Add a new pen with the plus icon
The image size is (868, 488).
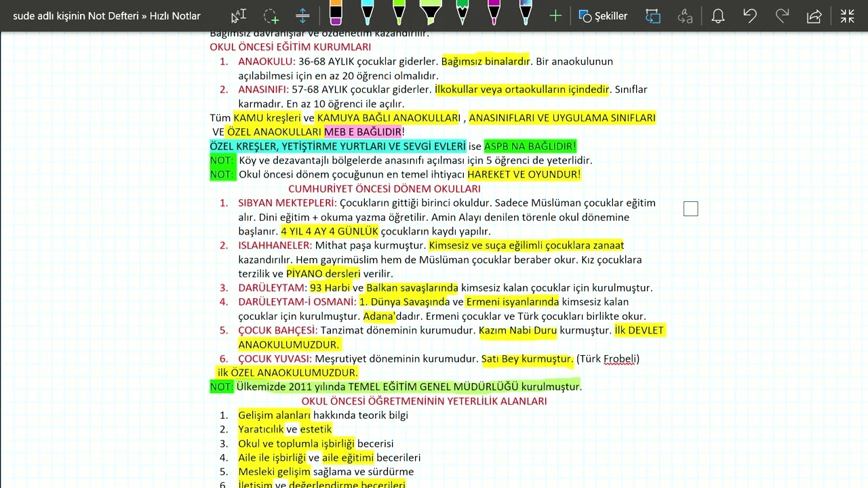coord(555,16)
